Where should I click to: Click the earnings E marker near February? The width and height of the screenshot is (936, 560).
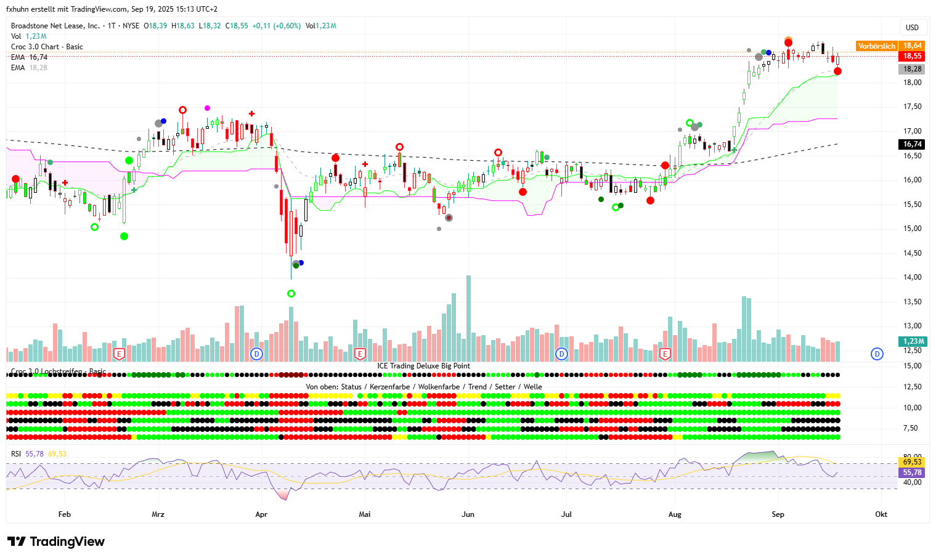tap(120, 354)
